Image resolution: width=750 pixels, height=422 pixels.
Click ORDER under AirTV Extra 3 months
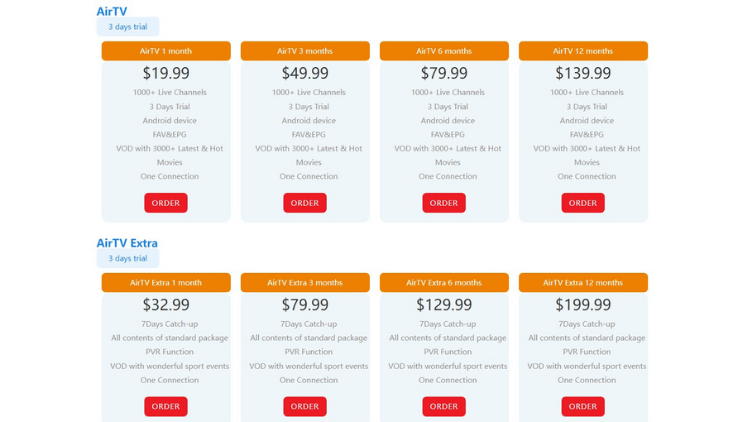pyautogui.click(x=305, y=406)
